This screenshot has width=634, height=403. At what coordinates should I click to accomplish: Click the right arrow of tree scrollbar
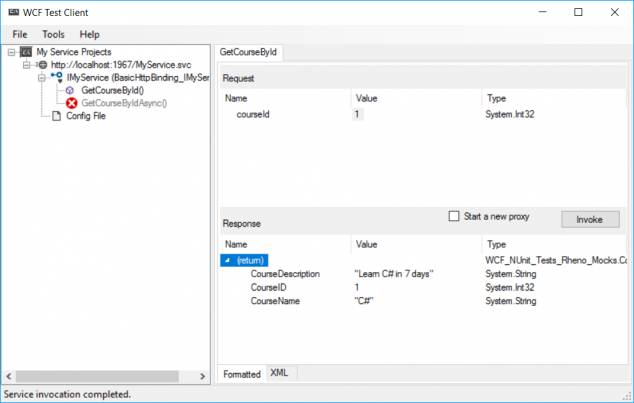(203, 376)
